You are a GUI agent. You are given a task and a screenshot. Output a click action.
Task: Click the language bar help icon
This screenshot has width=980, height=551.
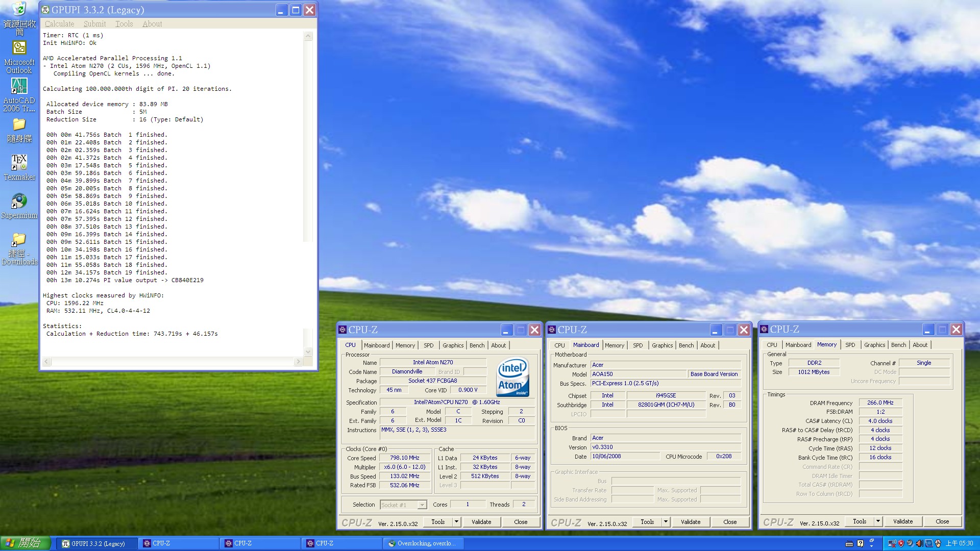[x=861, y=543]
